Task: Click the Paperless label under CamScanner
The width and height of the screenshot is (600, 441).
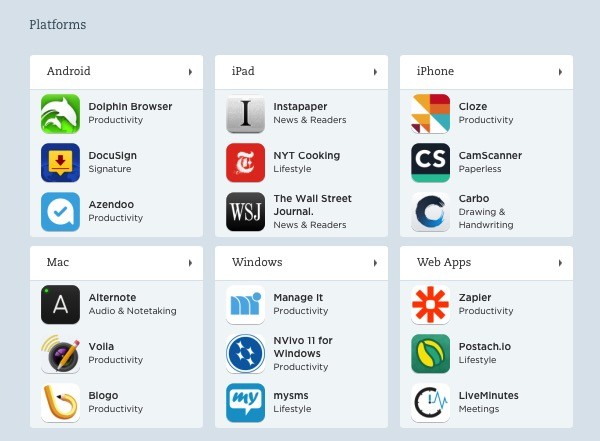Action: pyautogui.click(x=480, y=169)
